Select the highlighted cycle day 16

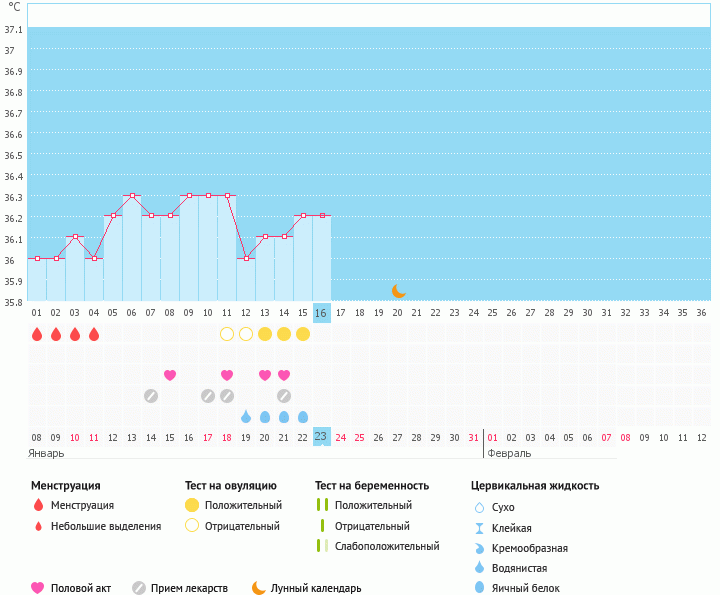click(321, 313)
